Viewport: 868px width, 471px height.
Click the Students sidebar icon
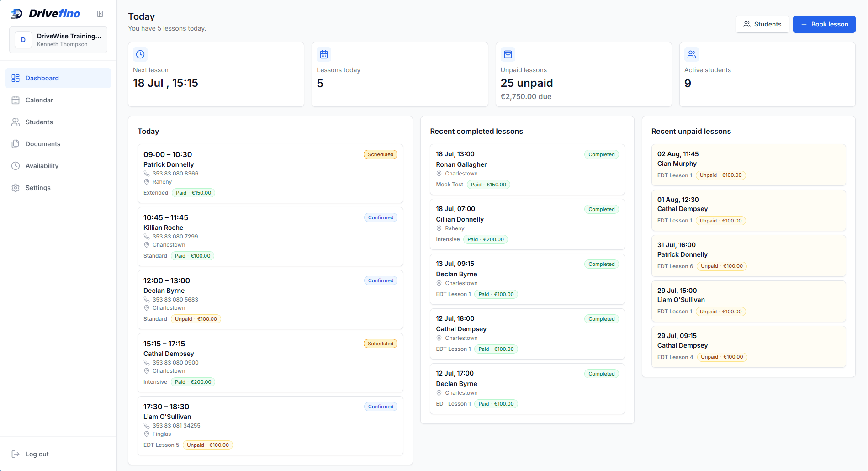[x=16, y=122]
